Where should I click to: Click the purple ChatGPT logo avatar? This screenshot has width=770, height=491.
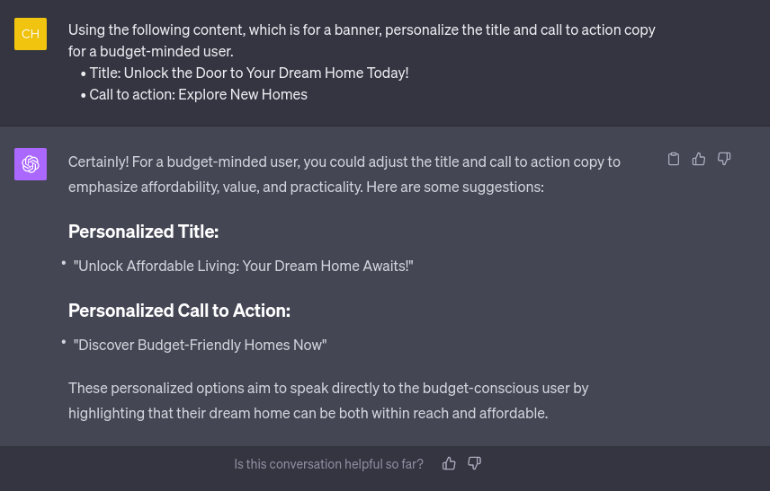(30, 164)
